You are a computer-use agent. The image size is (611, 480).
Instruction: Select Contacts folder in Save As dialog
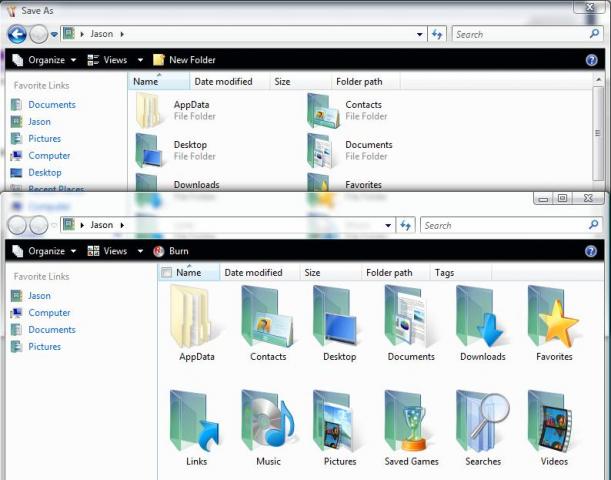[347, 110]
